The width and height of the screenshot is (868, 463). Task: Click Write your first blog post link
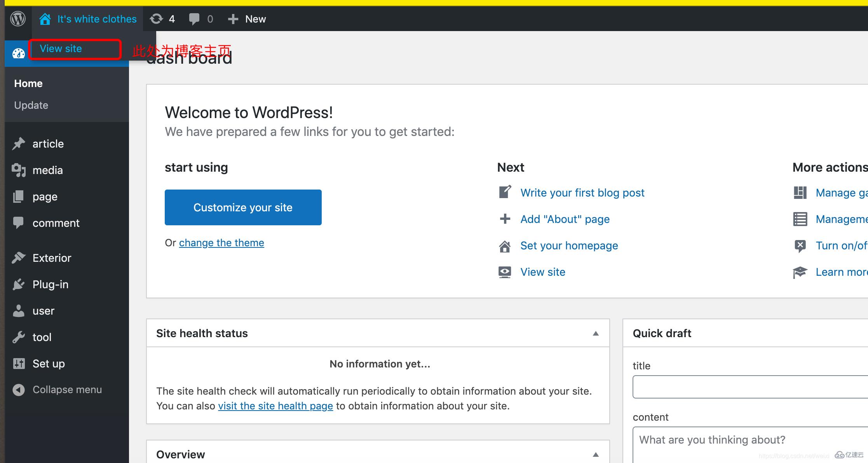click(x=582, y=192)
